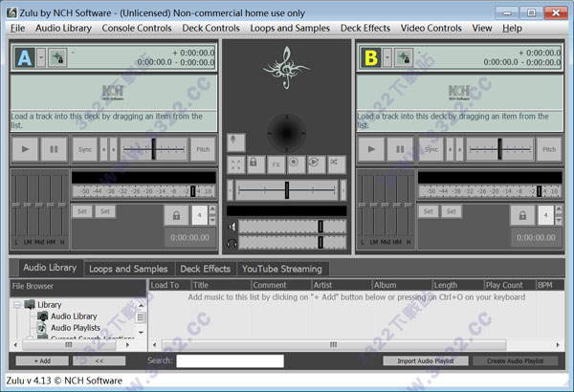Image resolution: width=574 pixels, height=392 pixels.
Task: Toggle the loop lock icon on Deck A
Action: tap(176, 215)
